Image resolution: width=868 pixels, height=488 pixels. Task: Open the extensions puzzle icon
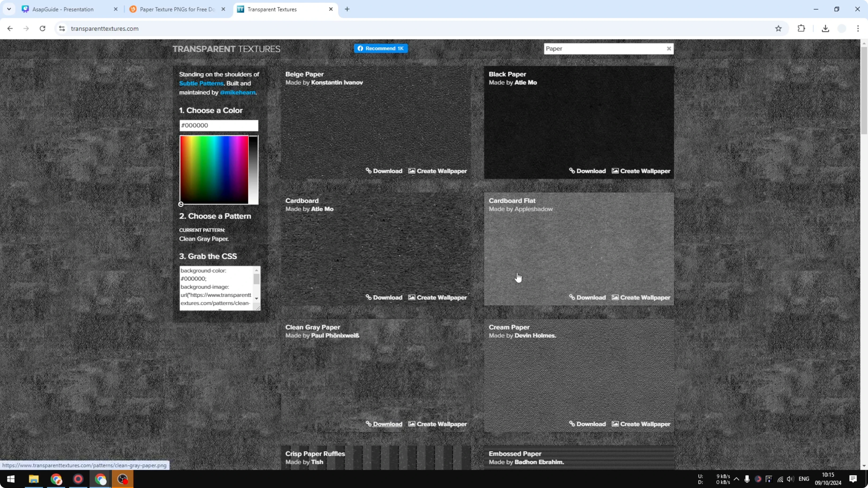(x=801, y=28)
